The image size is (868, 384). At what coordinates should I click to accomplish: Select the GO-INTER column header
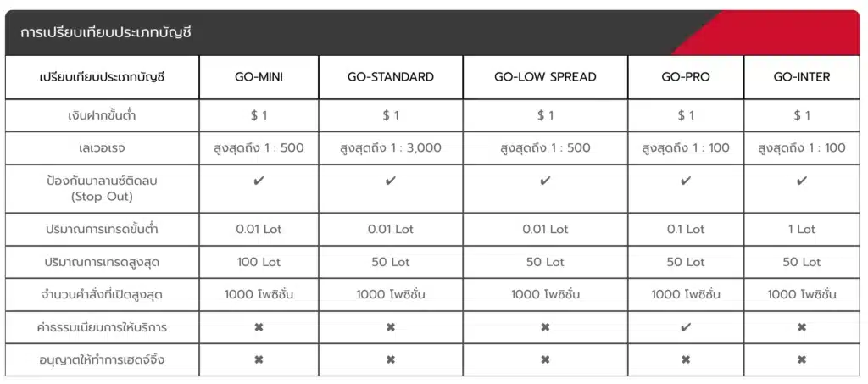click(x=802, y=77)
